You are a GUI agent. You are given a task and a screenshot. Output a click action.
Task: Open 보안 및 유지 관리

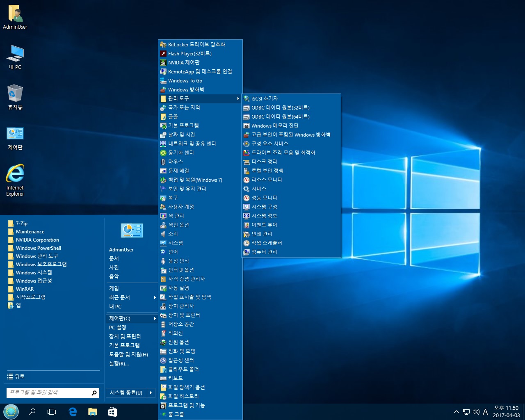[x=200, y=189]
